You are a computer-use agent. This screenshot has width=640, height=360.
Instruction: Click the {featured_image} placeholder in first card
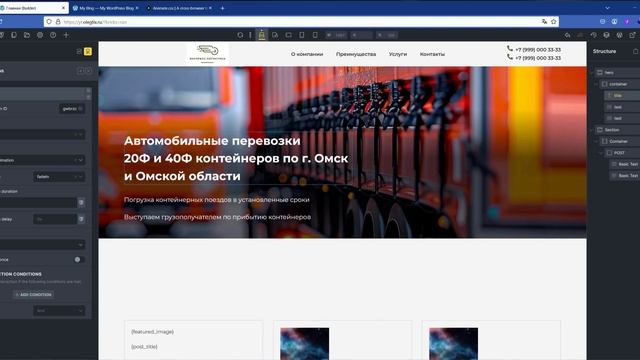point(153,332)
